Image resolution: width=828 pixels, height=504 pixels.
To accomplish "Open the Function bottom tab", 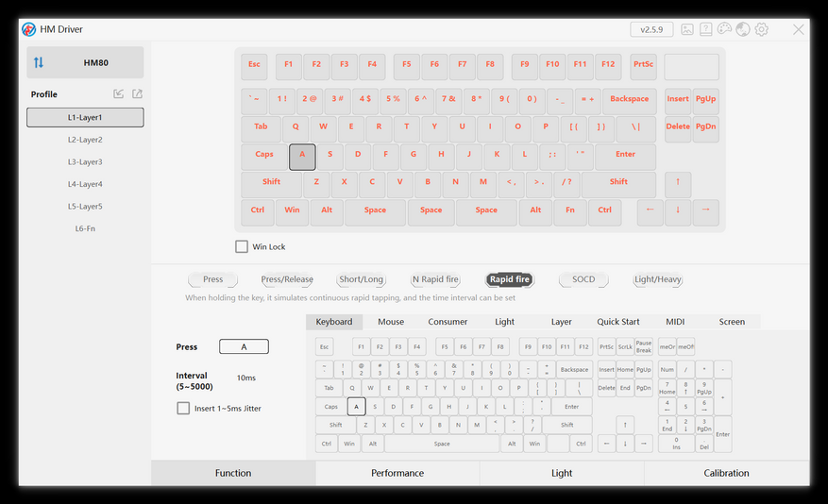I will [233, 474].
